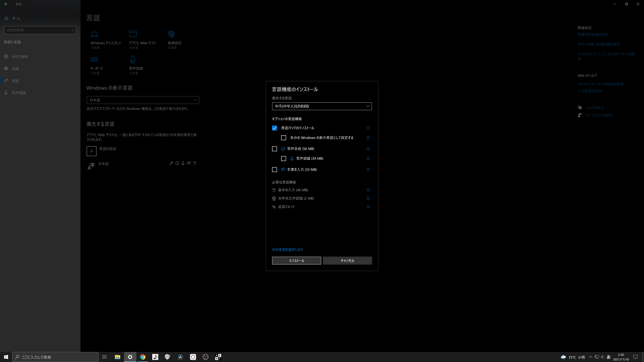Viewport: 644px width, 362px height.
Task: Open 日付と時刻 in the sidebar
Action: 19,57
